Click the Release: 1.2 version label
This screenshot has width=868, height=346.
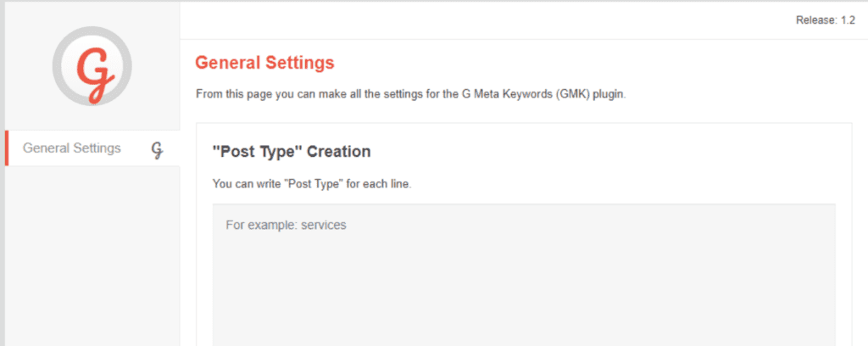(x=825, y=20)
